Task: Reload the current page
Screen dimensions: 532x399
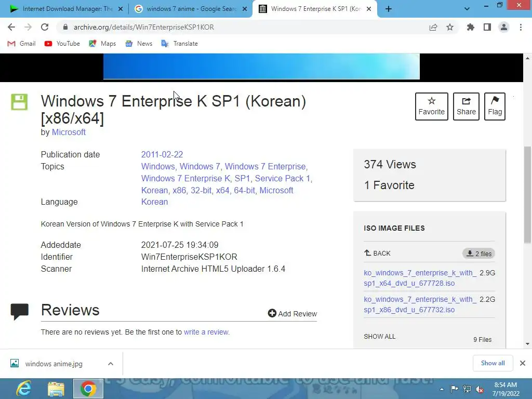Action: pos(45,27)
